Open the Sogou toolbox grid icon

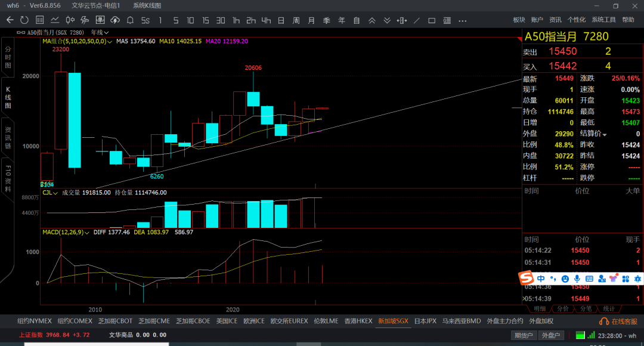626,279
